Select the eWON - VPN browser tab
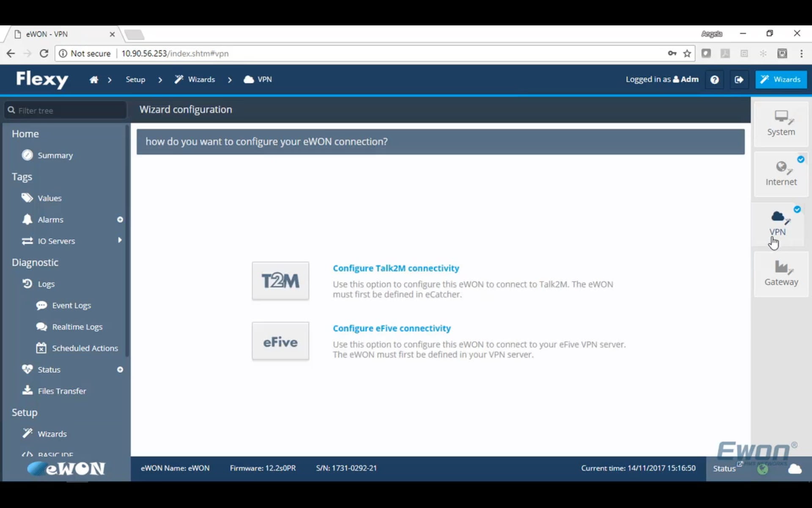 coord(61,34)
